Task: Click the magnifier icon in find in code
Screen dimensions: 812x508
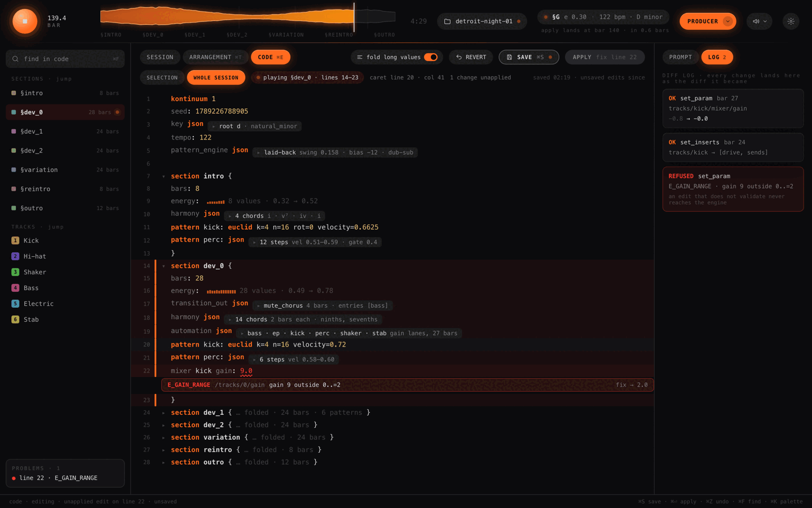Action: click(x=15, y=59)
